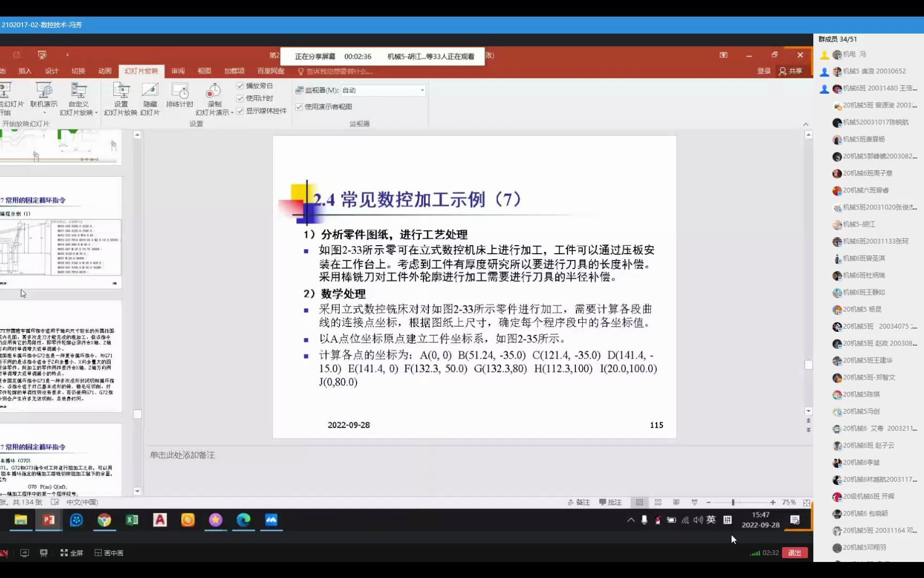Expand the 自定义幻灯片放映 dropdown arrow

point(96,112)
